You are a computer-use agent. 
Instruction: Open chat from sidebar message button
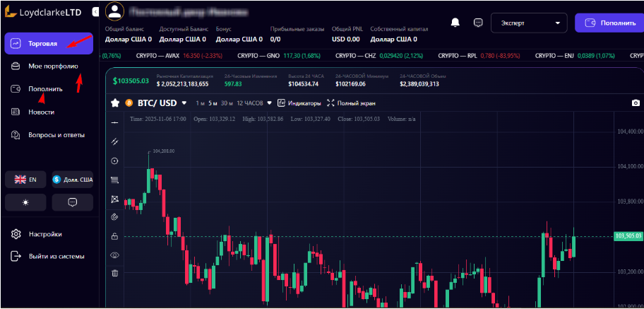coord(73,202)
